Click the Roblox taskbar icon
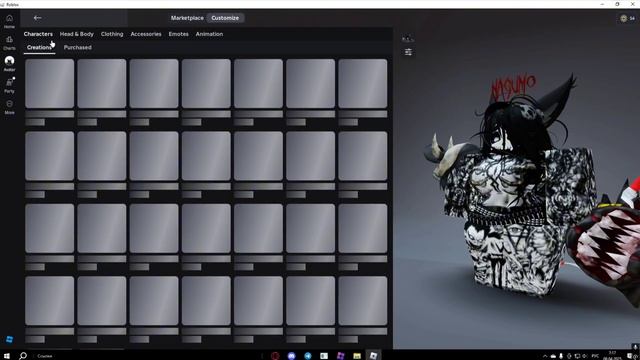 point(373,356)
